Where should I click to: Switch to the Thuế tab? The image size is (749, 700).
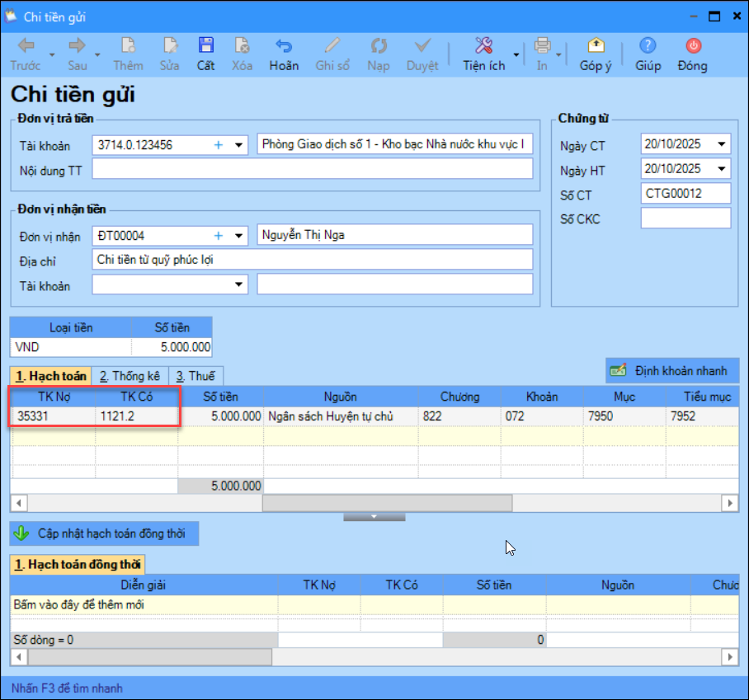coord(194,376)
